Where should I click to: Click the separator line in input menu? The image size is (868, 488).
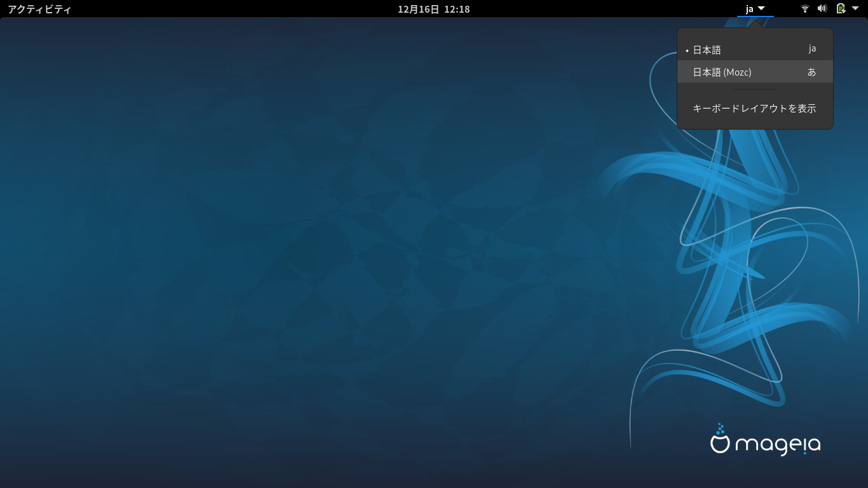754,90
